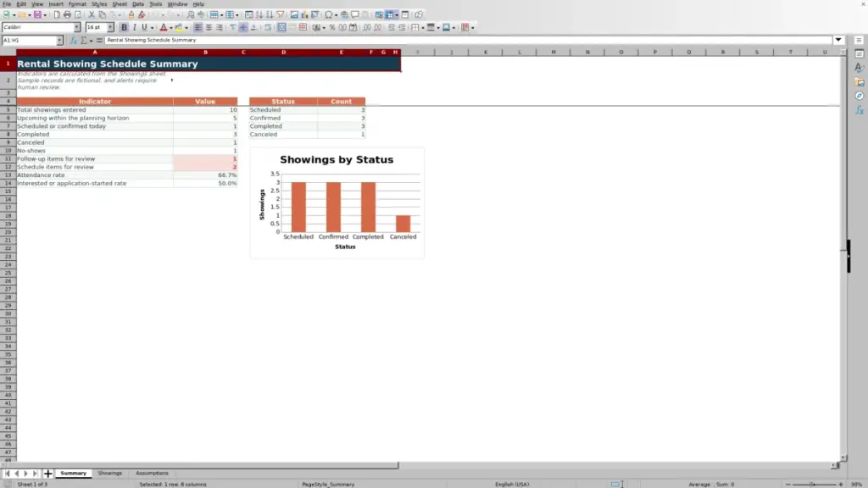868x488 pixels.
Task: Select the Showings by Status chart
Action: click(x=337, y=203)
